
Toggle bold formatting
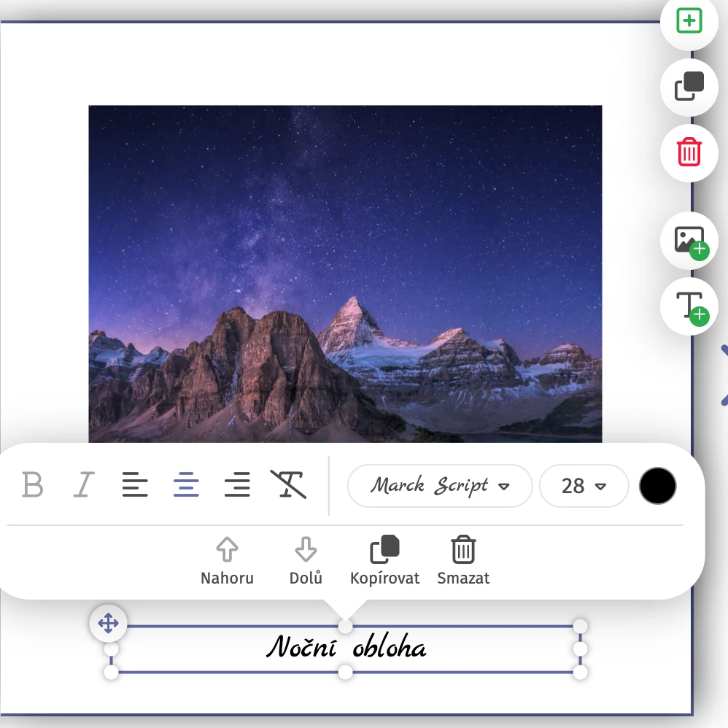pyautogui.click(x=33, y=484)
